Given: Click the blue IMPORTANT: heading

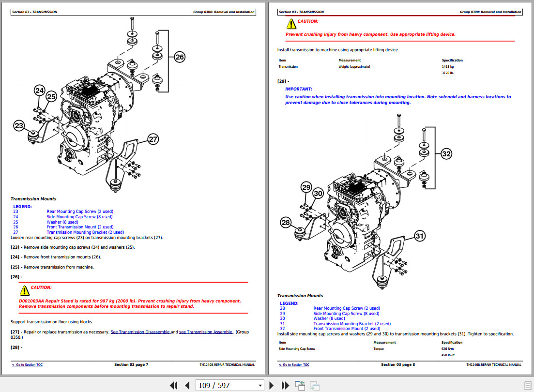Looking at the screenshot, I should [x=298, y=89].
